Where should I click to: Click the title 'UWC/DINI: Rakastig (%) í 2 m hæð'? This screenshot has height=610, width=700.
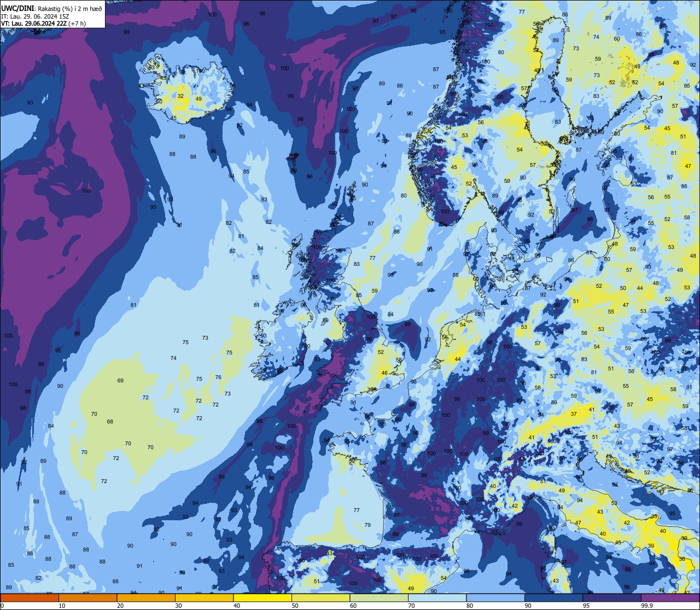pyautogui.click(x=51, y=8)
